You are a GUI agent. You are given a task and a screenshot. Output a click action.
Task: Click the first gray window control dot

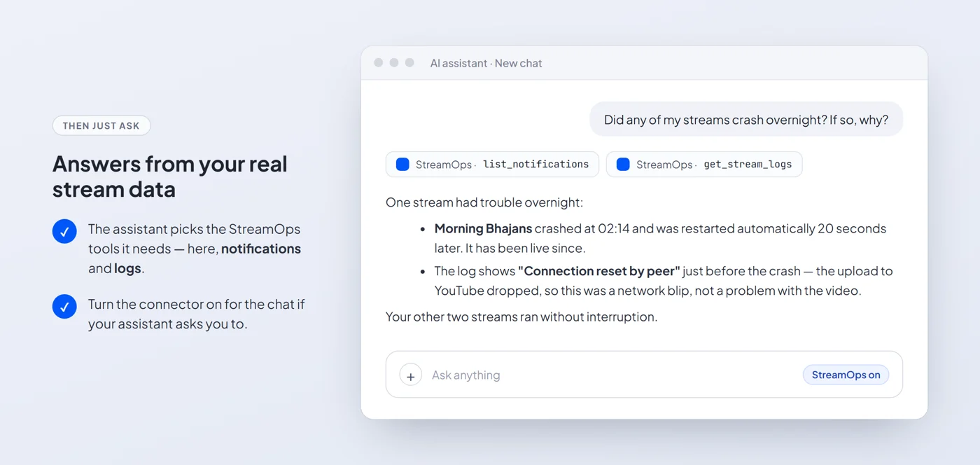(x=379, y=62)
